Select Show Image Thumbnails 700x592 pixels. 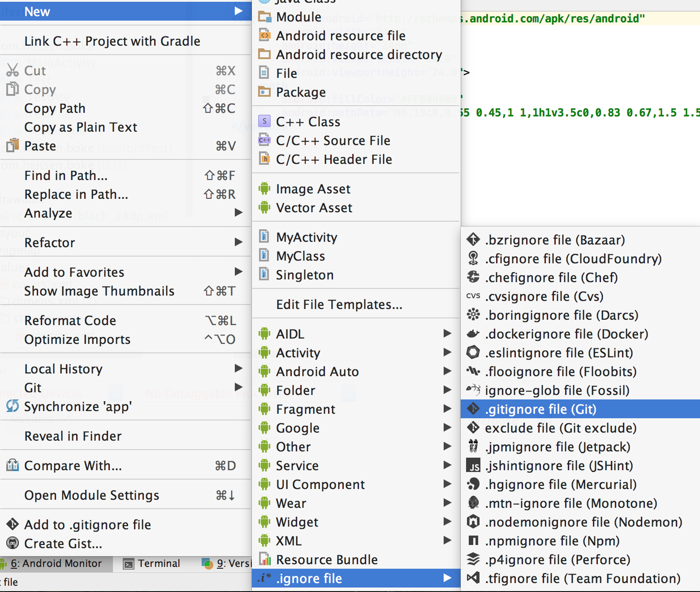click(x=125, y=291)
